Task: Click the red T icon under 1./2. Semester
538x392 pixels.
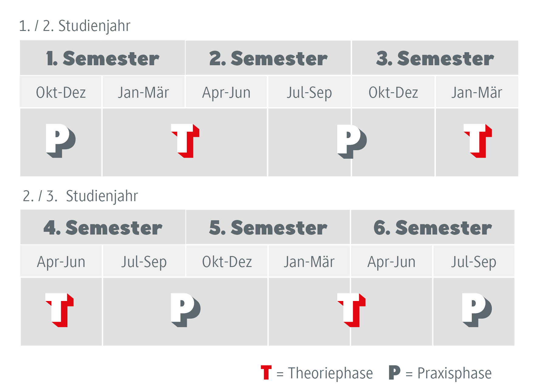Action: click(185, 141)
